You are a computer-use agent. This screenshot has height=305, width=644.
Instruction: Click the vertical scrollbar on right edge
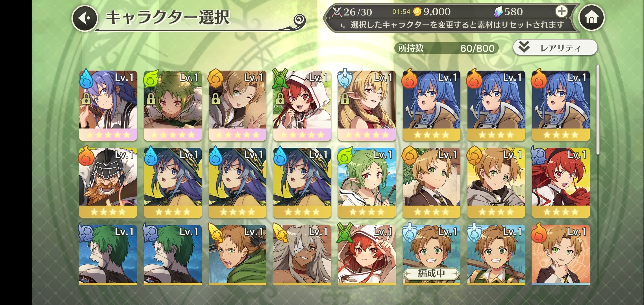point(598,110)
